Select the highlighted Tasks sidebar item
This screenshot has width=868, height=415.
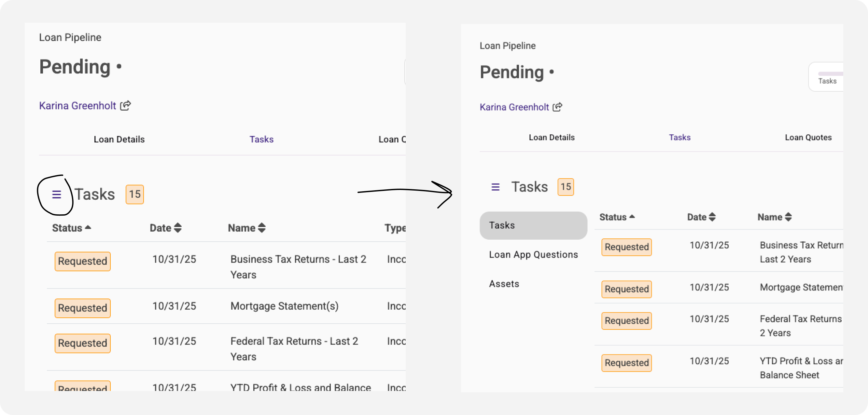click(x=533, y=225)
